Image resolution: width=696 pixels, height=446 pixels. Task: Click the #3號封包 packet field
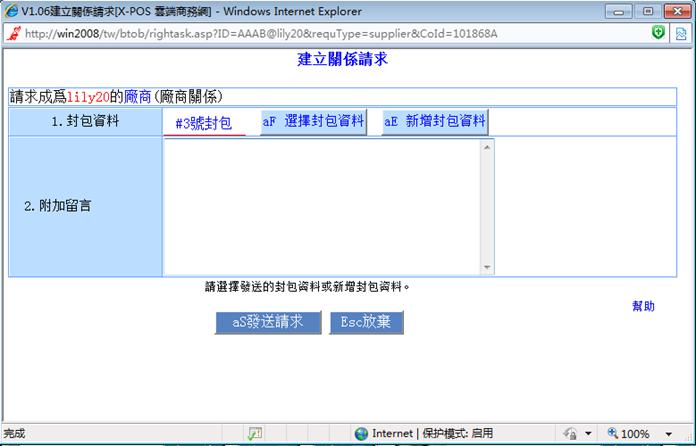point(204,123)
